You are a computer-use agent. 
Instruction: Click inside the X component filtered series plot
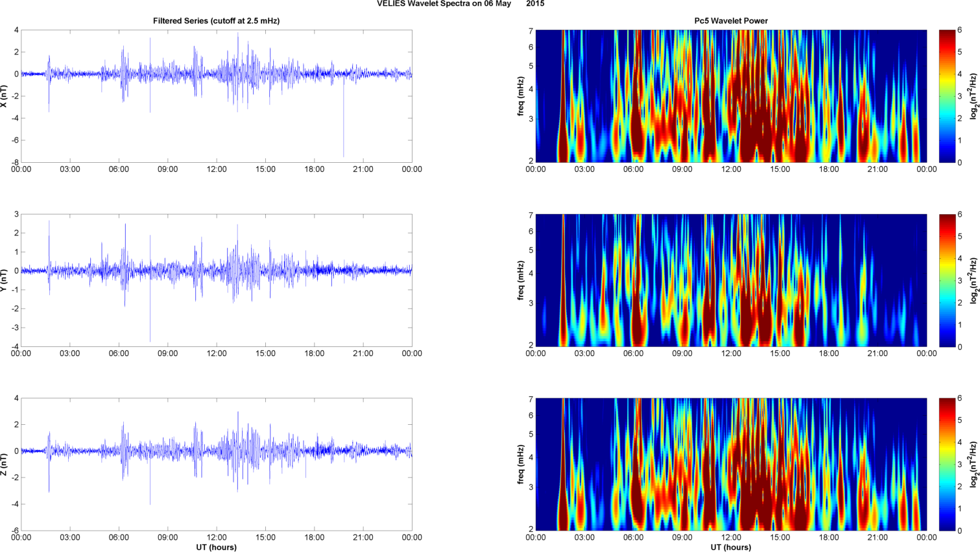coord(217,96)
